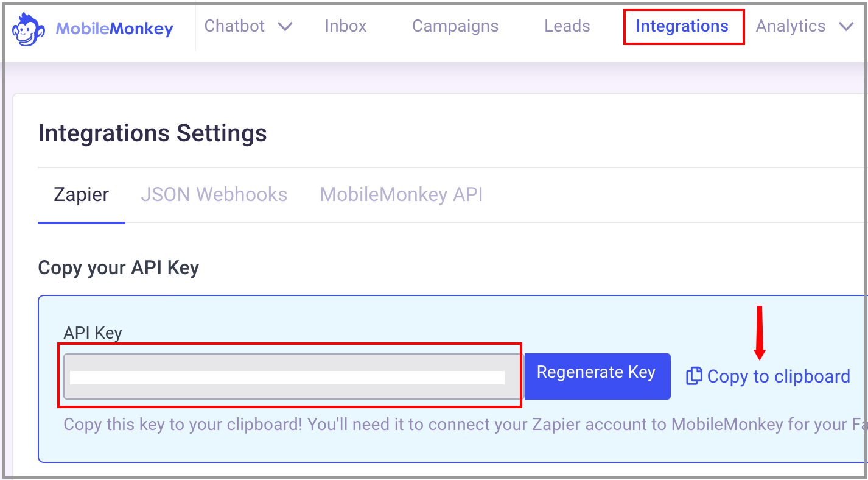
Task: Click the Integrations Settings heading
Action: point(152,133)
